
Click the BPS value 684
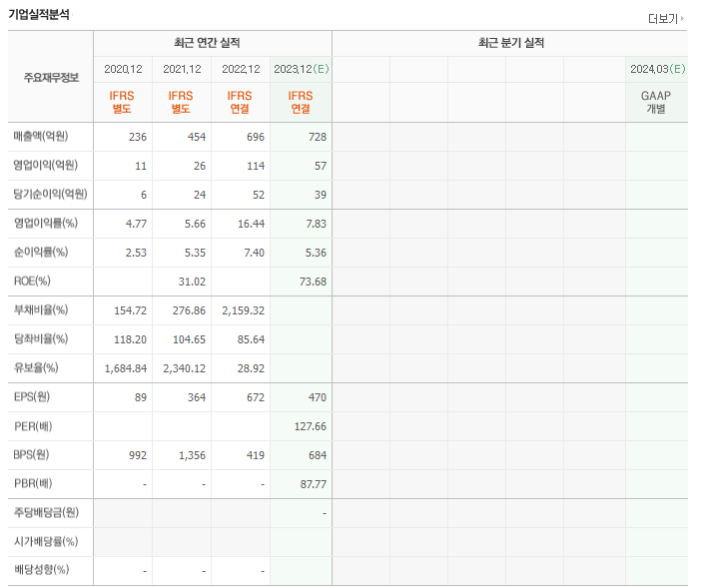(318, 455)
